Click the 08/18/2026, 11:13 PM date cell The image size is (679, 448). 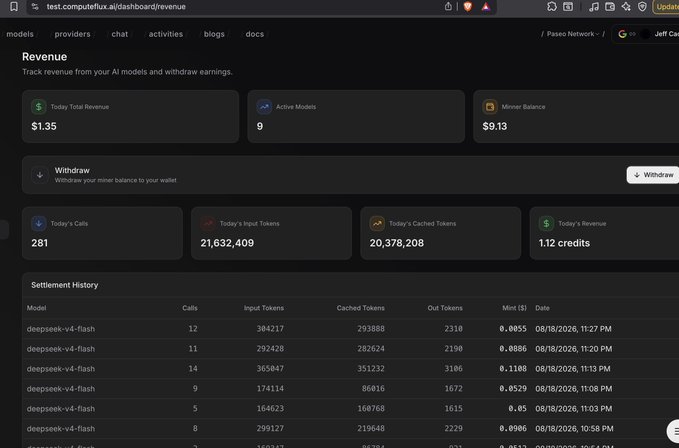(x=572, y=368)
